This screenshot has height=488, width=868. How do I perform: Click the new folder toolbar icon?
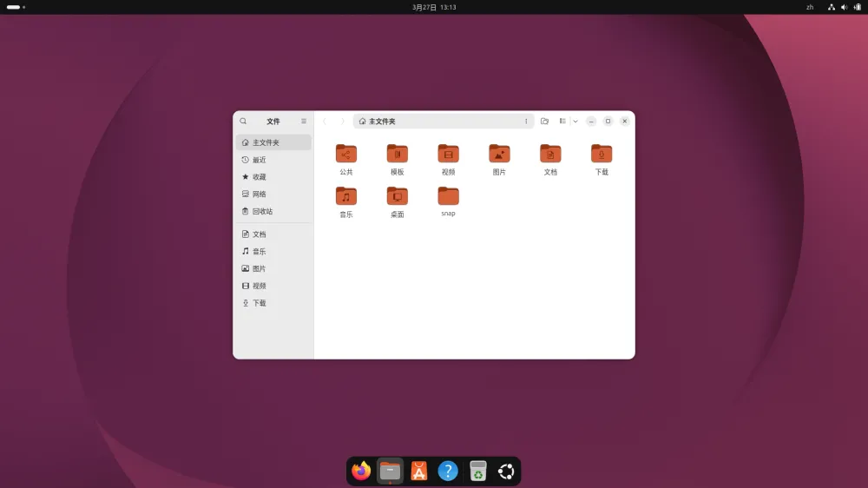pos(545,122)
